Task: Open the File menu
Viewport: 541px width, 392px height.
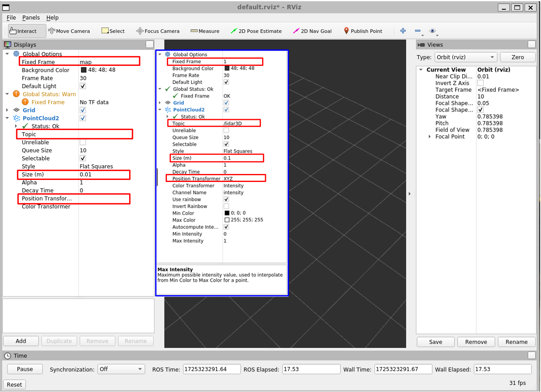Action: pos(11,18)
